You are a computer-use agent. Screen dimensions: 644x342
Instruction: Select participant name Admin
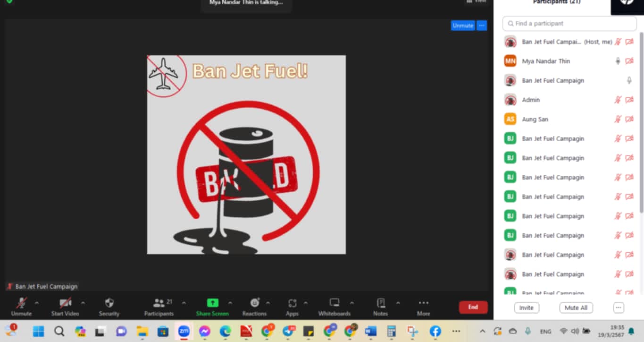(x=531, y=100)
